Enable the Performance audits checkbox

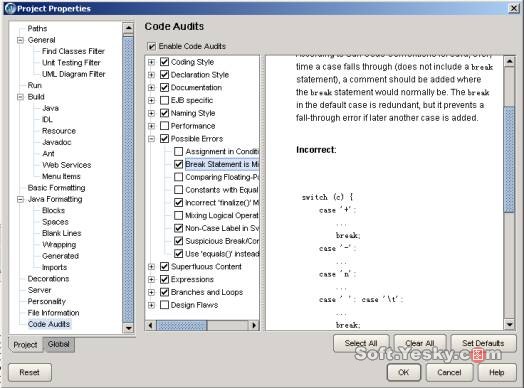click(x=164, y=126)
